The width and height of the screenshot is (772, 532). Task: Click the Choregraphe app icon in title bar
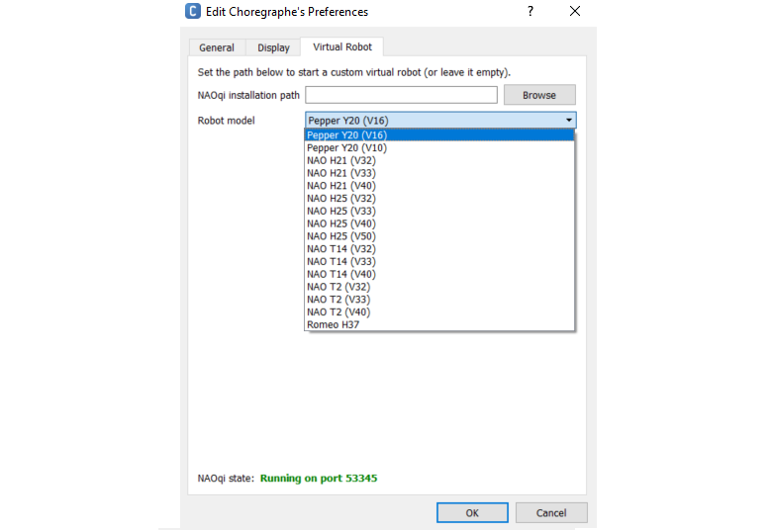click(193, 11)
